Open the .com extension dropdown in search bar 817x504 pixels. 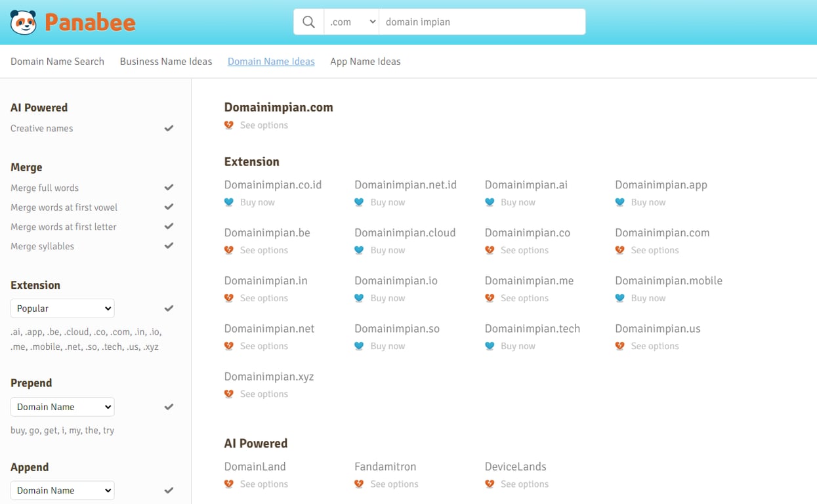352,22
